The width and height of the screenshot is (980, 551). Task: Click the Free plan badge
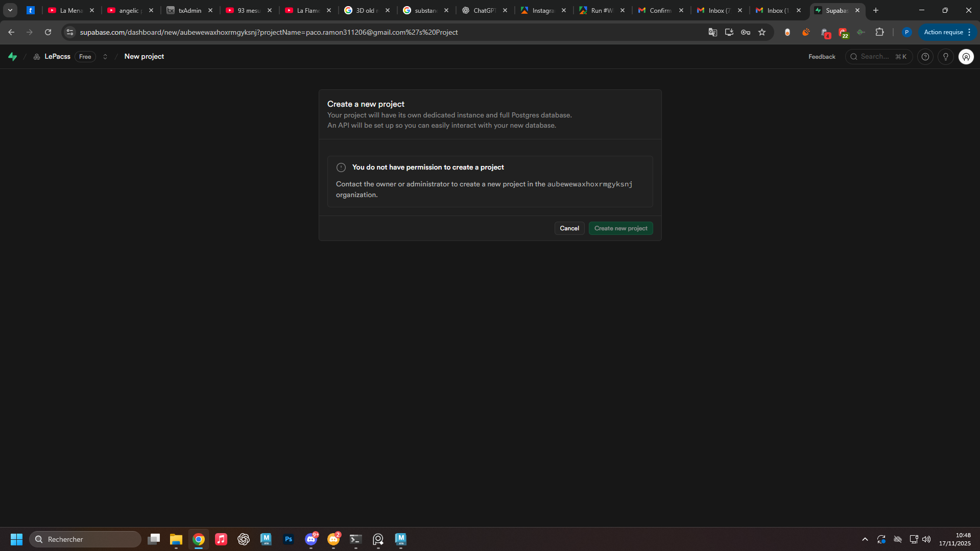click(85, 57)
